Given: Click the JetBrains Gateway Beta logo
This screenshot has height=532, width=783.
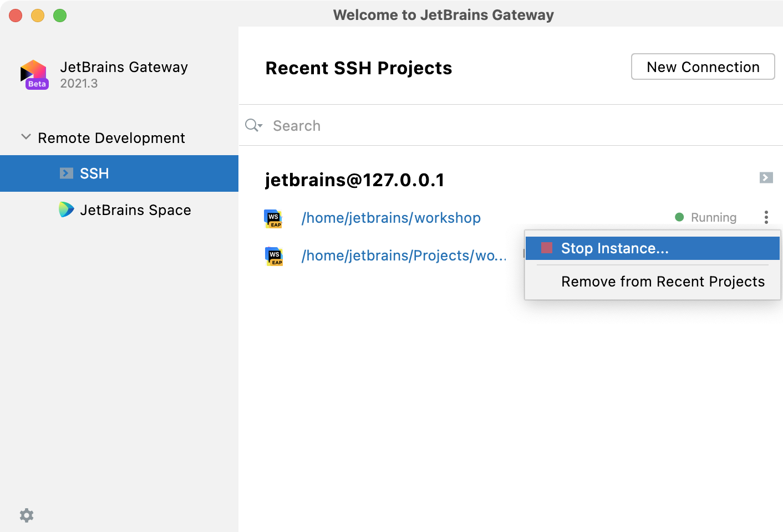Looking at the screenshot, I should (34, 75).
